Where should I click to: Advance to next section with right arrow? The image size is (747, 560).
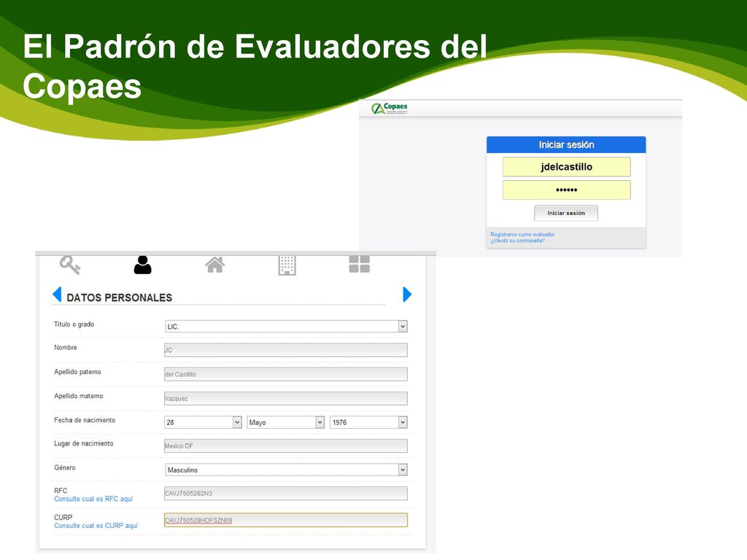[407, 295]
